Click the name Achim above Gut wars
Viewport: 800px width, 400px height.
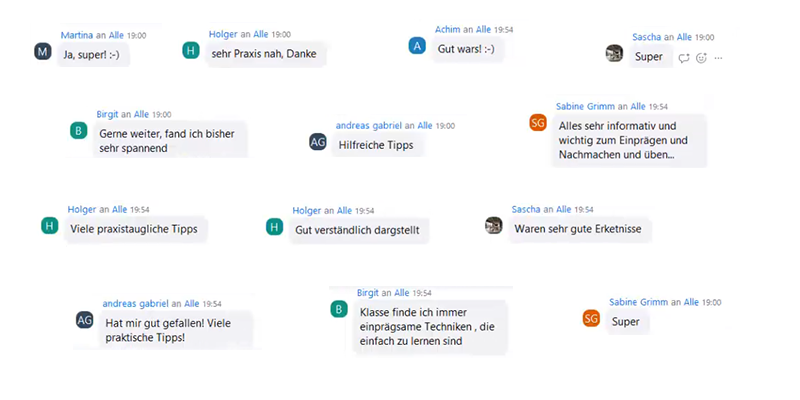447,30
